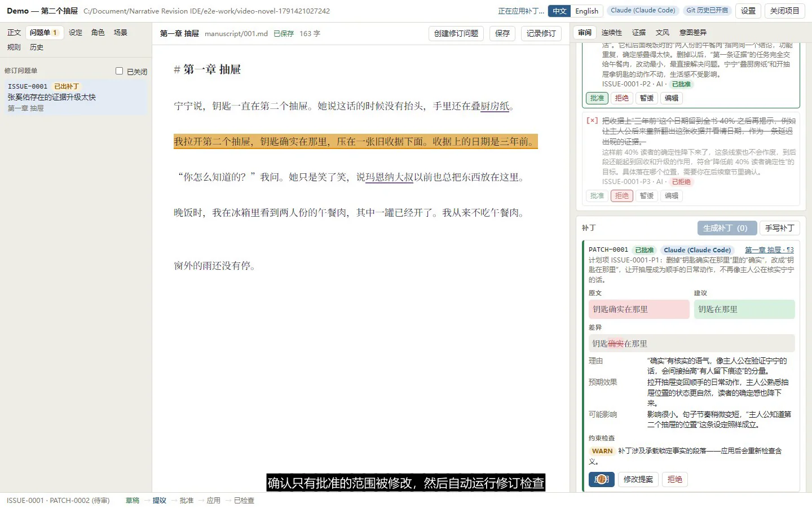Click 拒绝 for ISSUE-0001-P2
Image resolution: width=812 pixels, height=508 pixels.
click(x=622, y=98)
